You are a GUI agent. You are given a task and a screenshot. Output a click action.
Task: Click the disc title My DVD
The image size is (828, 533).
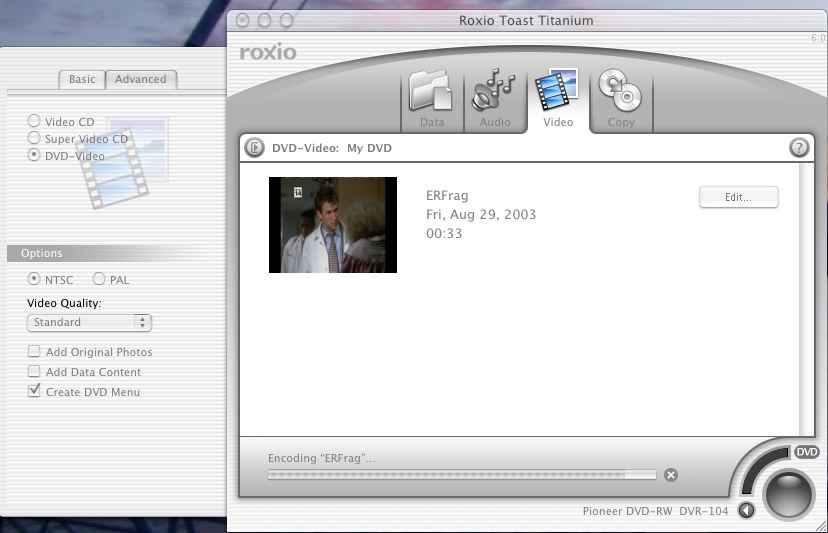(369, 148)
